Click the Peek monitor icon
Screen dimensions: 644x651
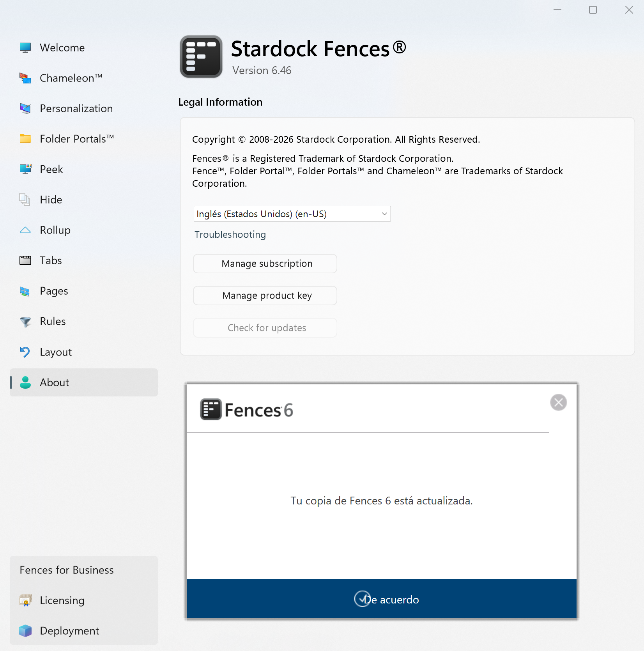coord(25,169)
